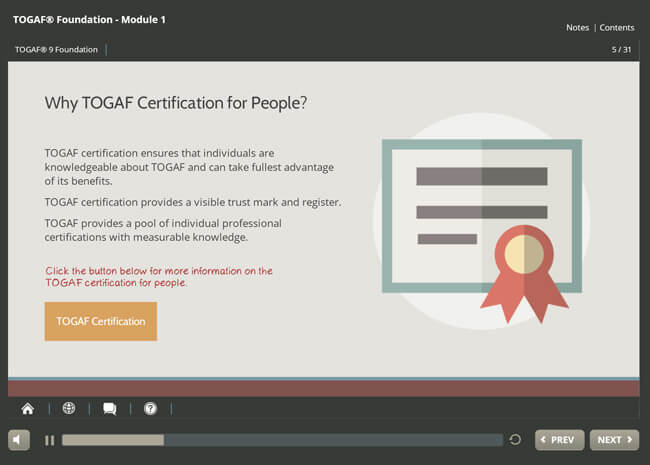
Task: Pause the slide playback
Action: click(x=49, y=440)
